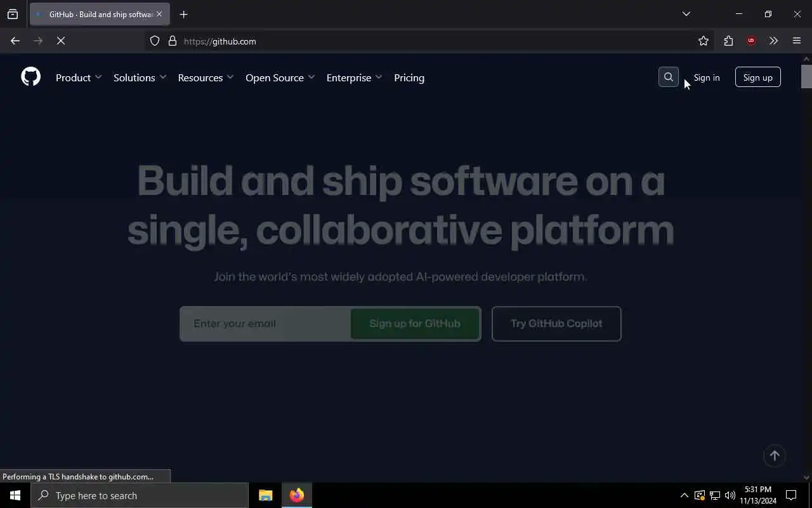Open File Explorer from taskbar
The height and width of the screenshot is (508, 812).
click(x=266, y=495)
